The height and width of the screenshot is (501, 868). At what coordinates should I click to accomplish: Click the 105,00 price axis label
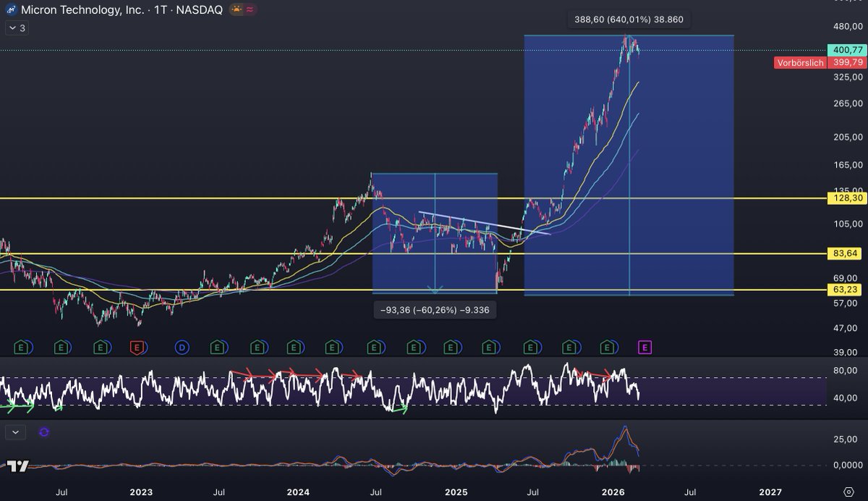point(848,224)
